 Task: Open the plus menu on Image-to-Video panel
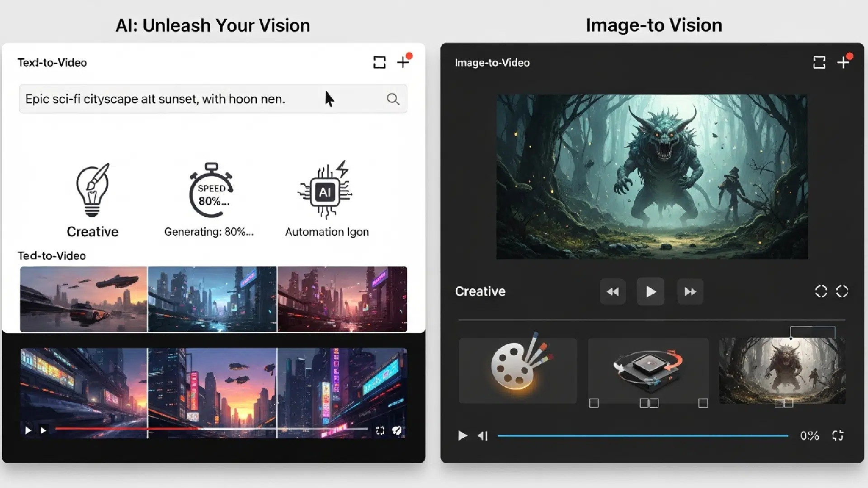point(844,62)
